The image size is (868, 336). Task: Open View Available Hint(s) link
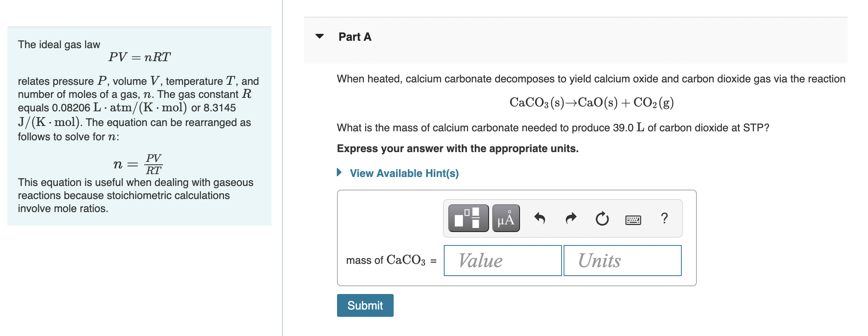404,173
